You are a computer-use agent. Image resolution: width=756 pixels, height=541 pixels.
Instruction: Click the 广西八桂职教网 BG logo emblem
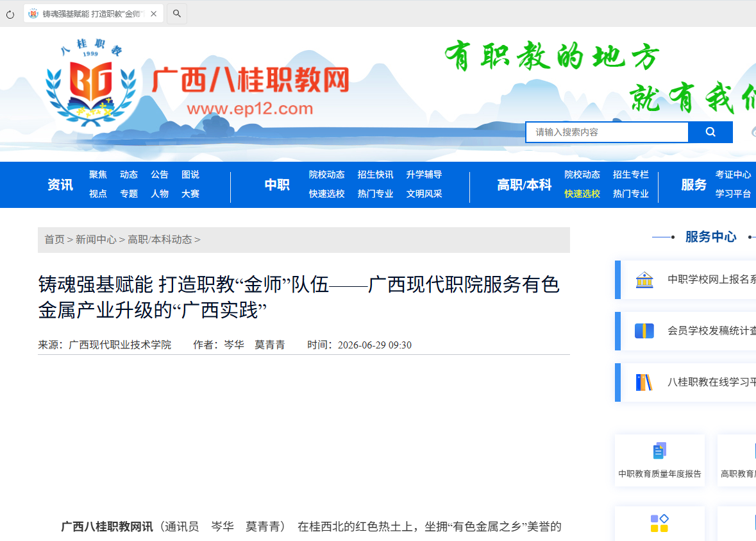pos(90,83)
